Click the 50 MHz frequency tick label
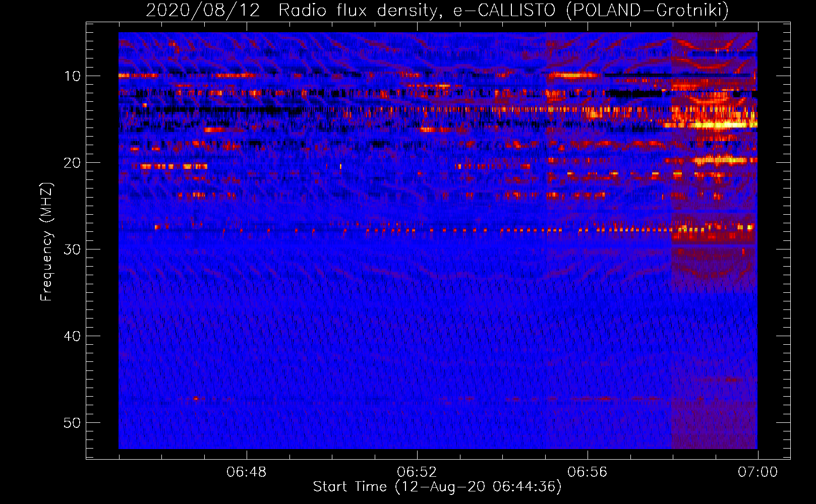 click(x=72, y=423)
